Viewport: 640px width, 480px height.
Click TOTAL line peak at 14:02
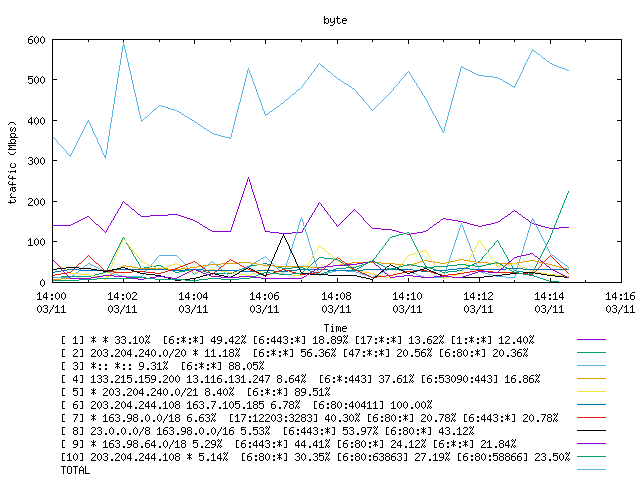123,41
